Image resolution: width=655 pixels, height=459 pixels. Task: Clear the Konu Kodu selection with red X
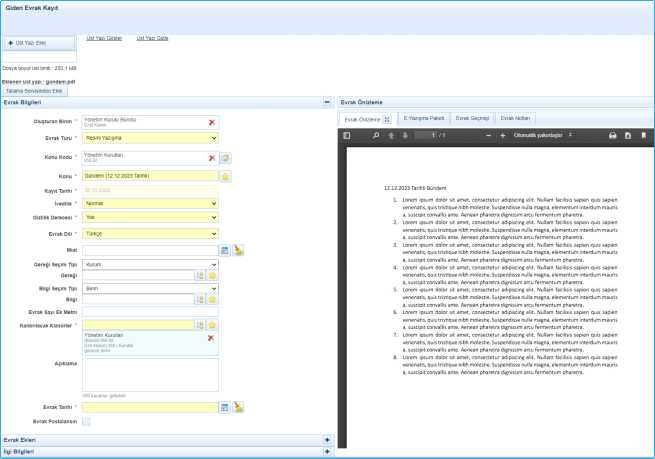tap(211, 158)
